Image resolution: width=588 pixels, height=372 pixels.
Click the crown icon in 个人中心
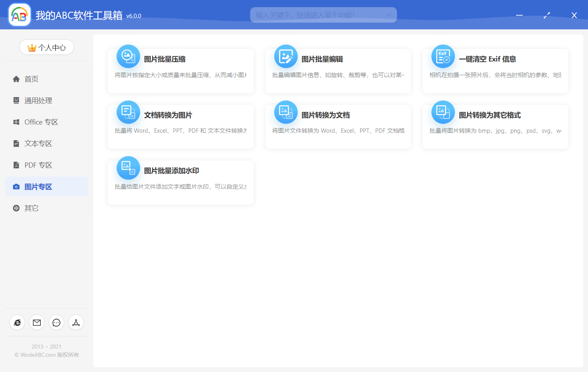click(x=32, y=48)
